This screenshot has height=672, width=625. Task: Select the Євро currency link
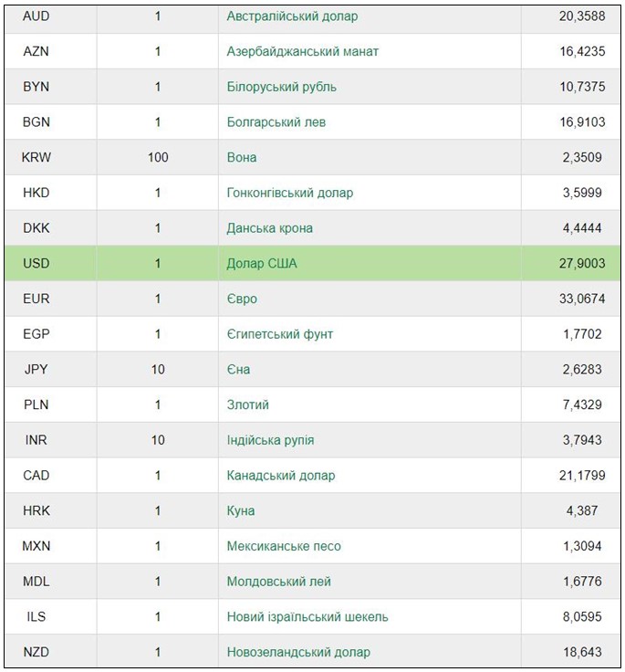[x=242, y=299]
